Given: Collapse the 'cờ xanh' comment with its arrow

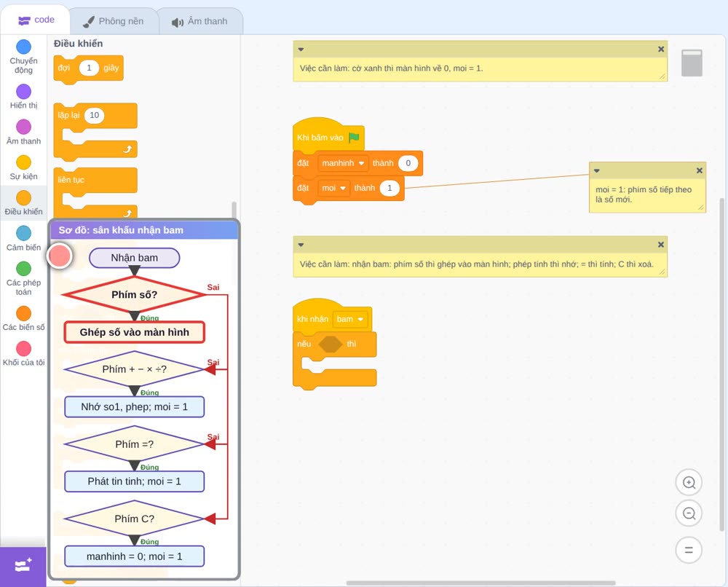Looking at the screenshot, I should point(301,50).
